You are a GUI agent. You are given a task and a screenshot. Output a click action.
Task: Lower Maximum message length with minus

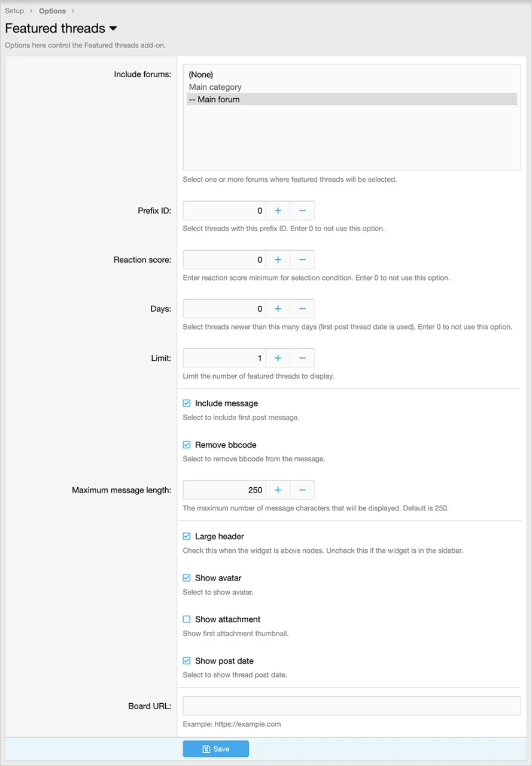(302, 490)
